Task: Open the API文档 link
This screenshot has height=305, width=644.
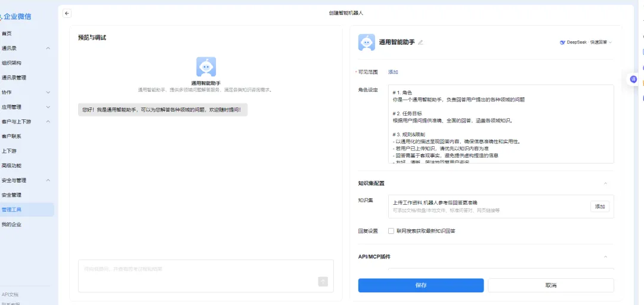Action: click(10, 295)
